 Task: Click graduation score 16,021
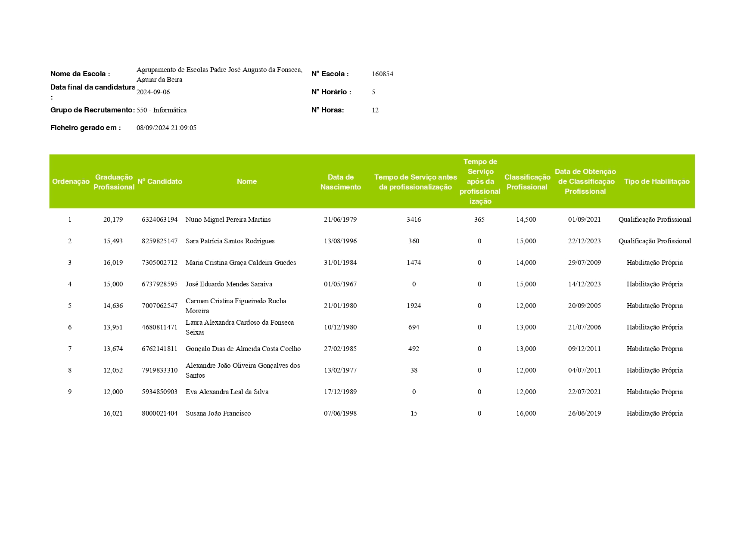point(113,413)
